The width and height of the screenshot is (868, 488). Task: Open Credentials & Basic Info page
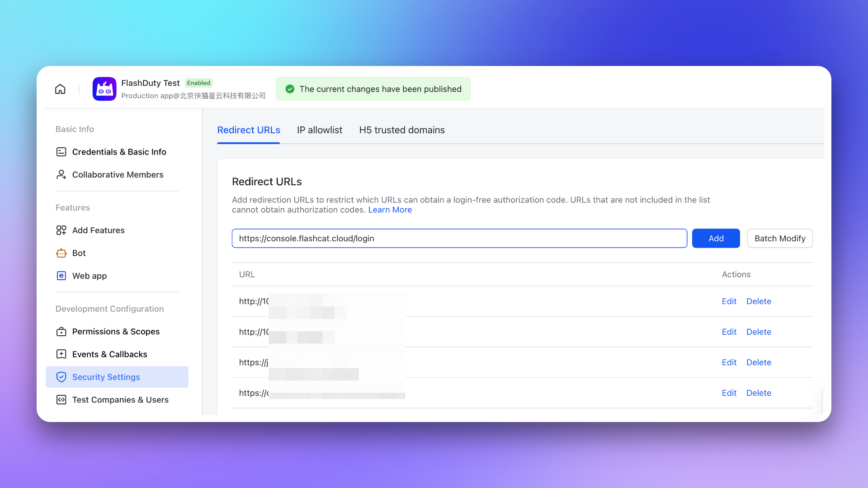point(119,152)
